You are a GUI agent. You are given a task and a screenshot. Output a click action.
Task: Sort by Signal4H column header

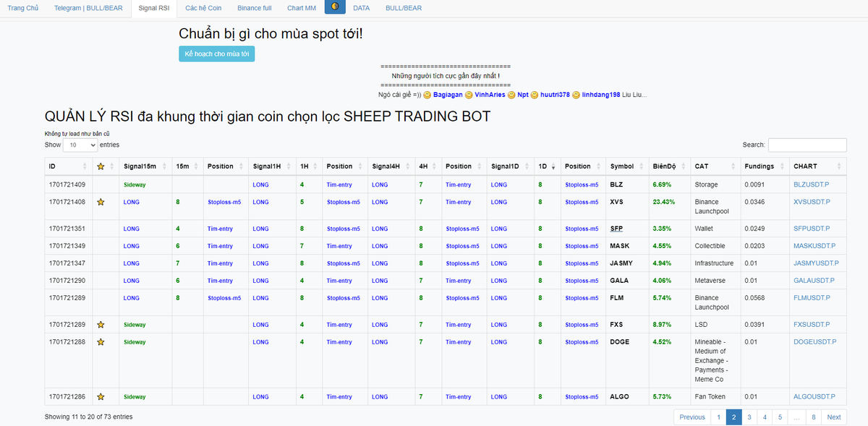(x=391, y=166)
